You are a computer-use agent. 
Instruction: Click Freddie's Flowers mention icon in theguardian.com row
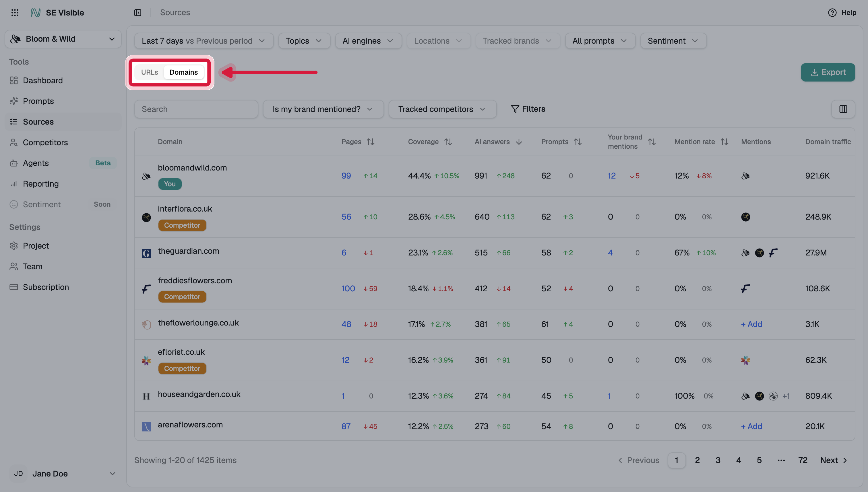point(773,253)
